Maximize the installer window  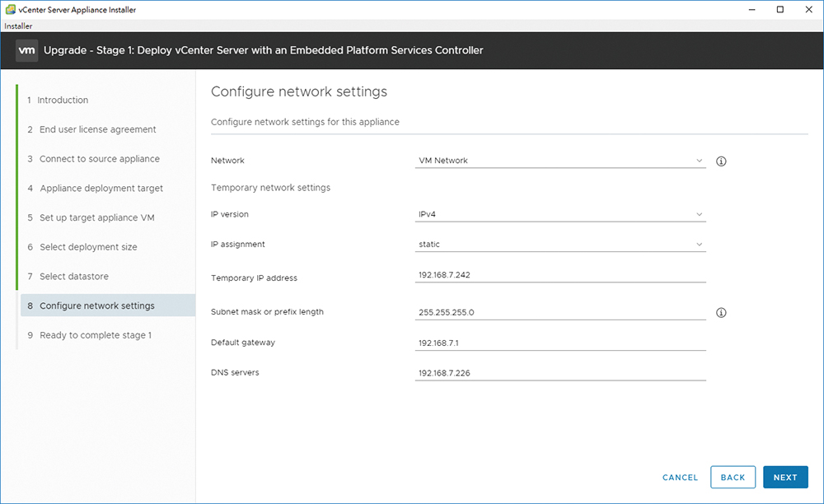tap(780, 9)
